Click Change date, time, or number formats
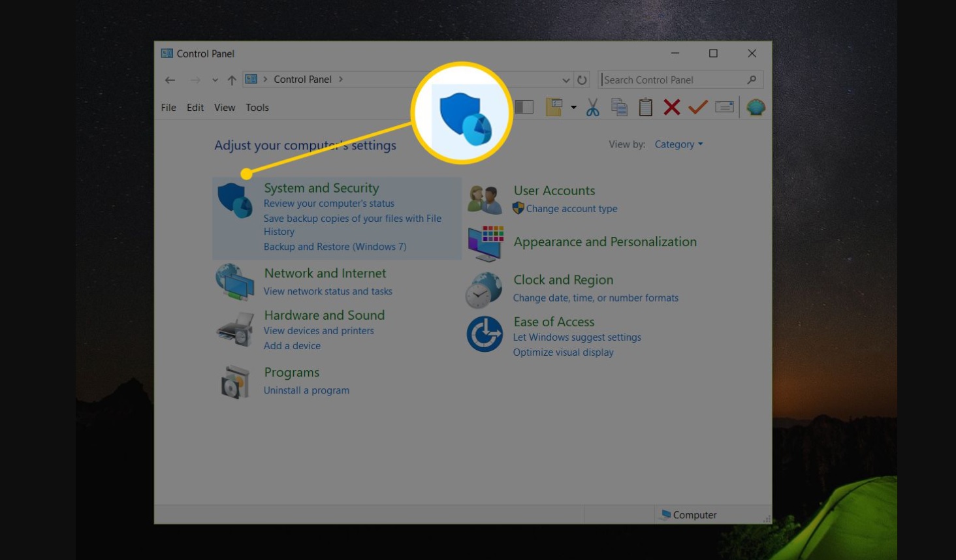 (596, 298)
